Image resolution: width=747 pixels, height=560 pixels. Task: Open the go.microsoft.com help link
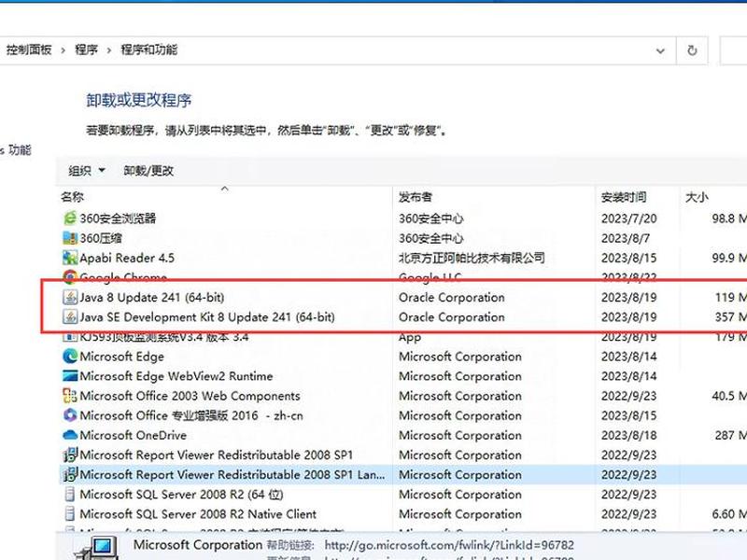[449, 545]
